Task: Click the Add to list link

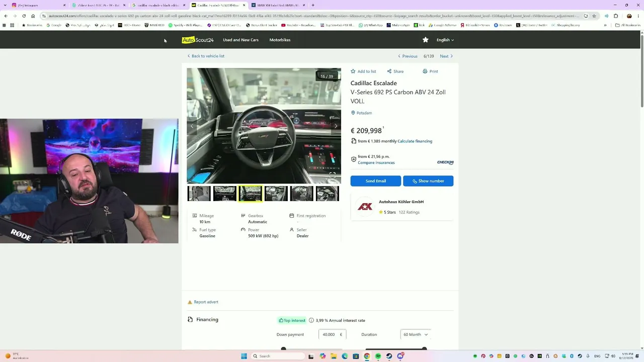Action: (367, 71)
